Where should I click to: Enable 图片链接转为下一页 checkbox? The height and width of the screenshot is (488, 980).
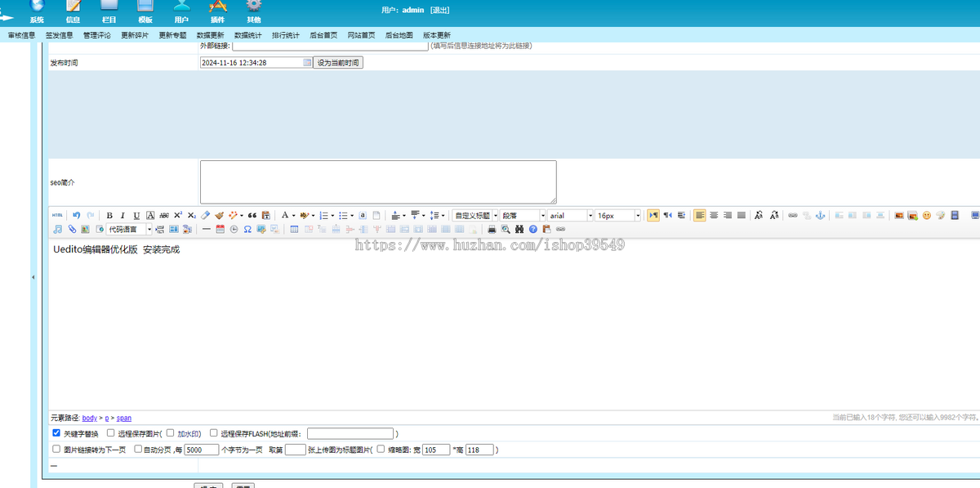(56, 449)
